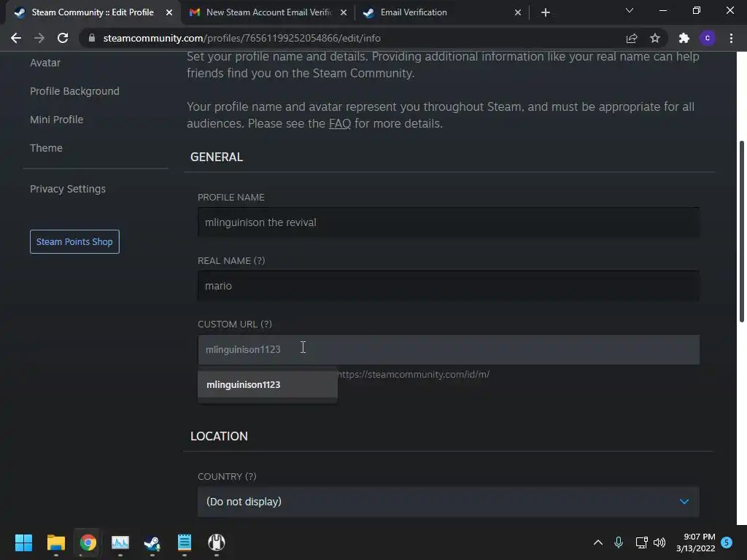
Task: Close the Gmail verification tab
Action: point(344,12)
